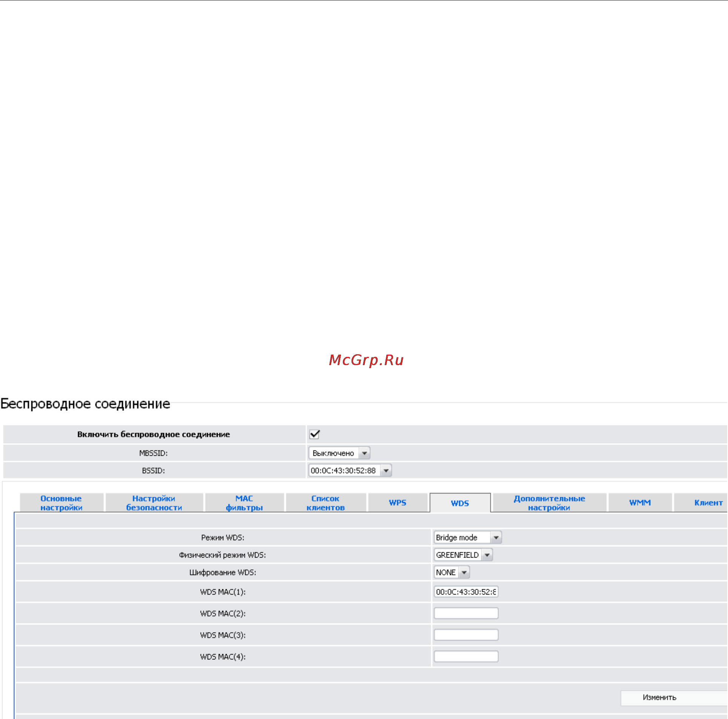Open the Клиент tab

coord(701,503)
